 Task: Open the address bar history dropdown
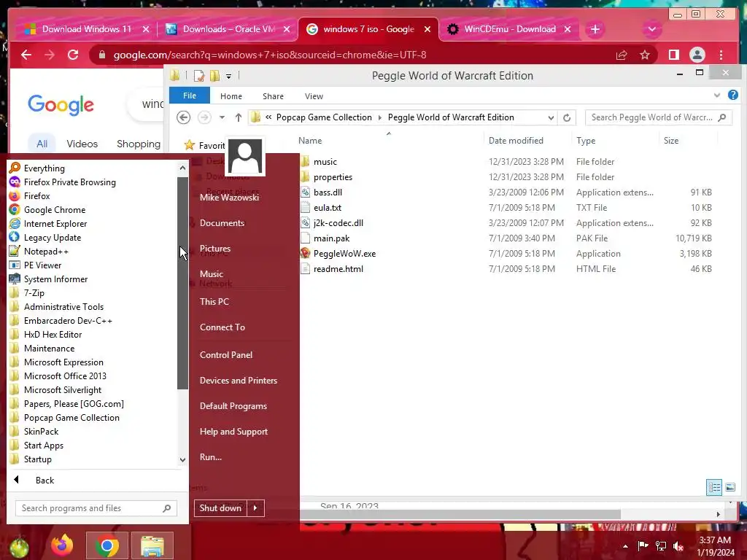[x=551, y=117]
